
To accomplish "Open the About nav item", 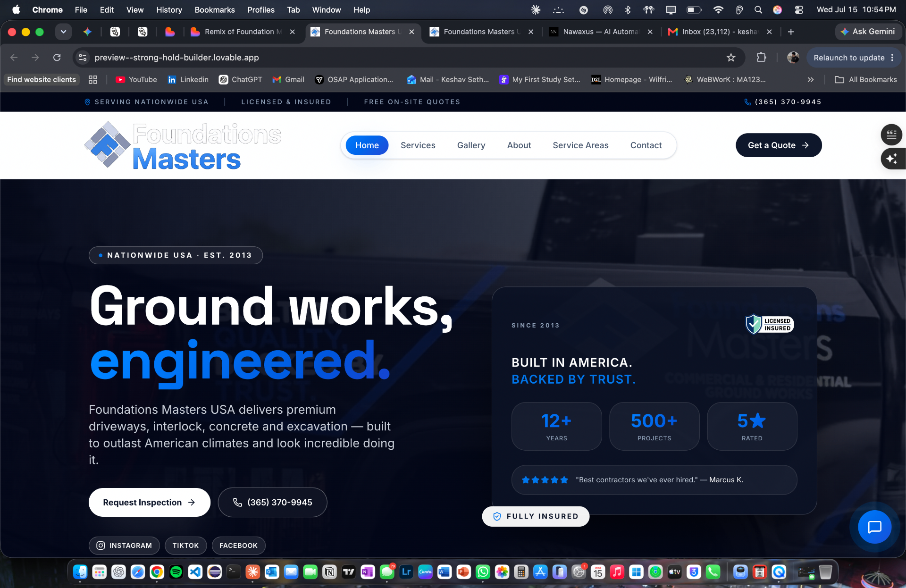I will click(519, 145).
